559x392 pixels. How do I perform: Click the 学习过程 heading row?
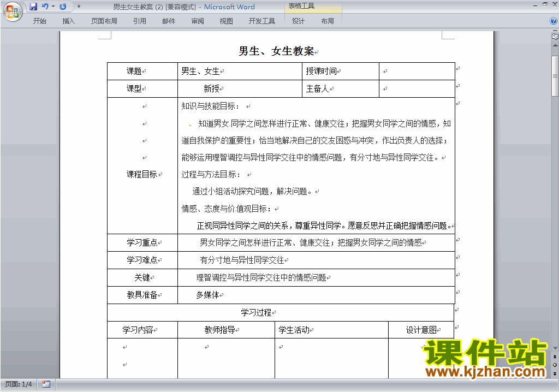click(x=281, y=312)
